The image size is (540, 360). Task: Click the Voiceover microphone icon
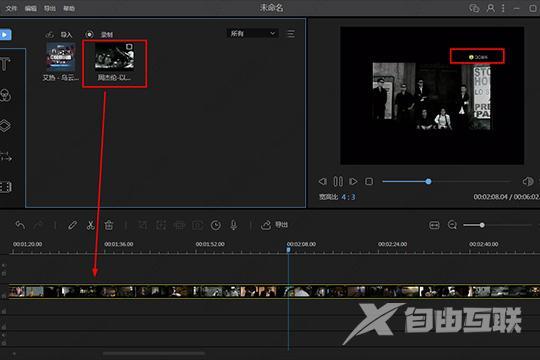click(x=234, y=225)
